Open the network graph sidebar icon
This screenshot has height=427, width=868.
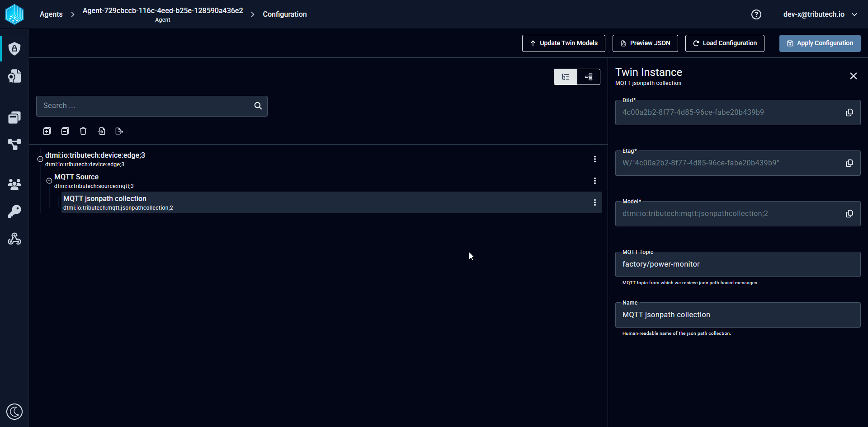point(14,145)
